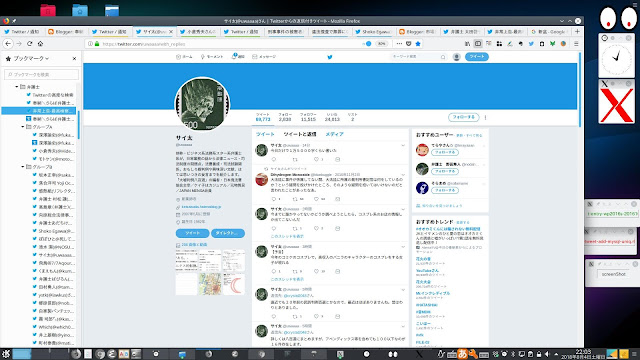Click the Twitter bird logo in header
Screen dimensions: 640x360
(330, 57)
